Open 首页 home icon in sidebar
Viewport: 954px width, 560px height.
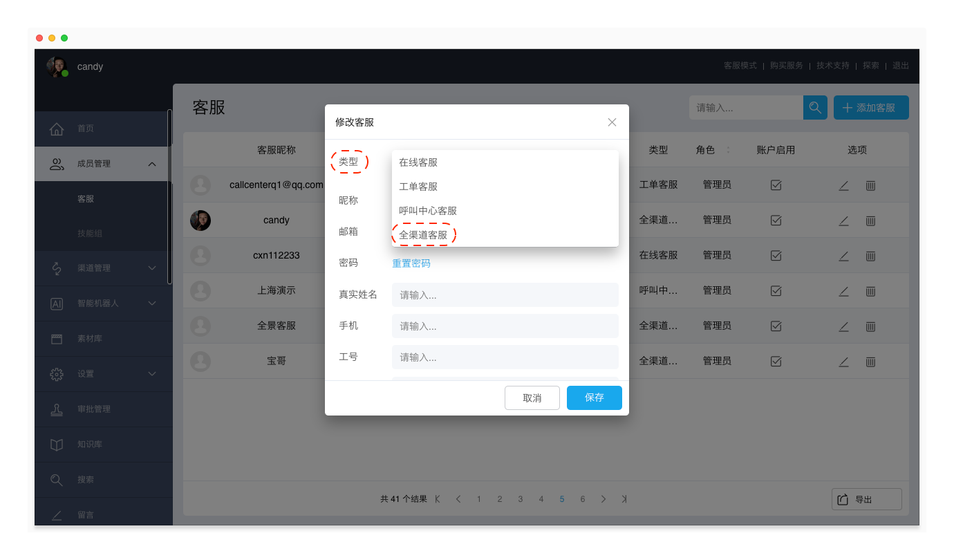(x=57, y=129)
